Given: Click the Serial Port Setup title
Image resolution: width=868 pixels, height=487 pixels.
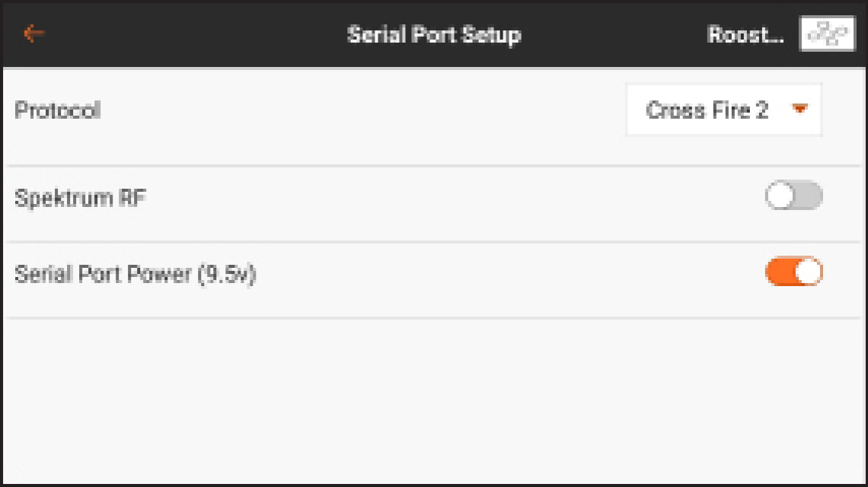Looking at the screenshot, I should [x=434, y=35].
